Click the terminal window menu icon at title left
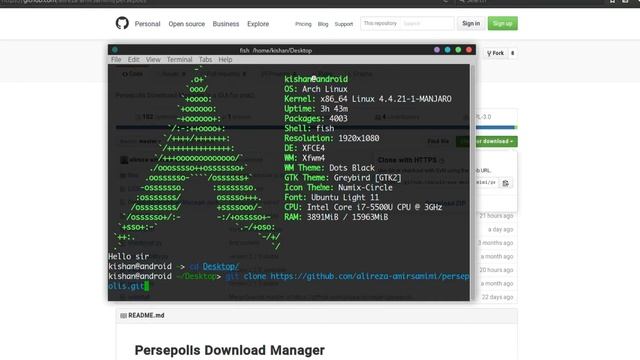 coord(115,50)
